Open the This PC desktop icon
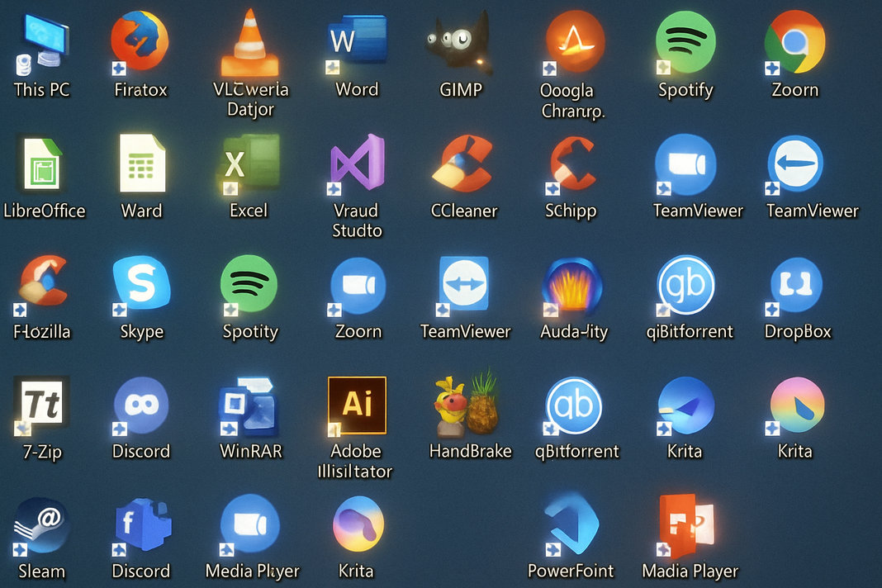882x588 pixels. (x=42, y=45)
